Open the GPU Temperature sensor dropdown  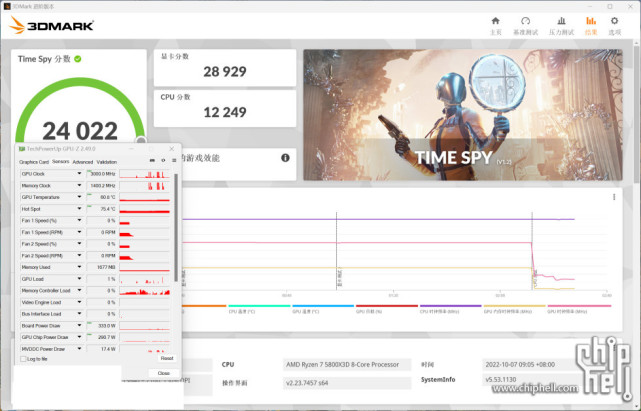[x=79, y=197]
